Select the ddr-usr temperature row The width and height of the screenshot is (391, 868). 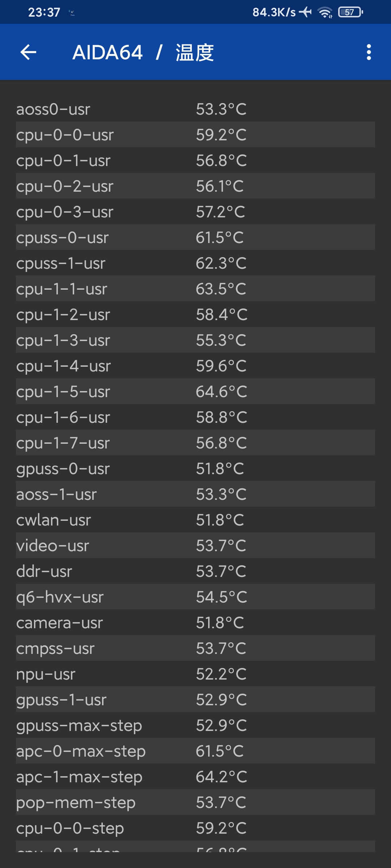(195, 571)
